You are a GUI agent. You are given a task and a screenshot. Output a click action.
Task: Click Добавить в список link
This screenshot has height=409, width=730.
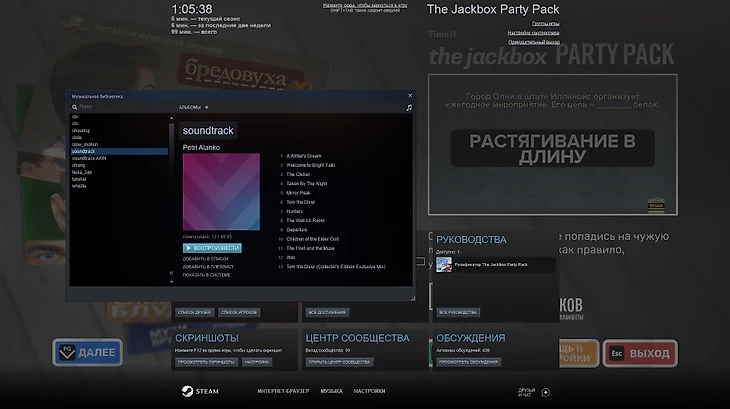point(205,259)
